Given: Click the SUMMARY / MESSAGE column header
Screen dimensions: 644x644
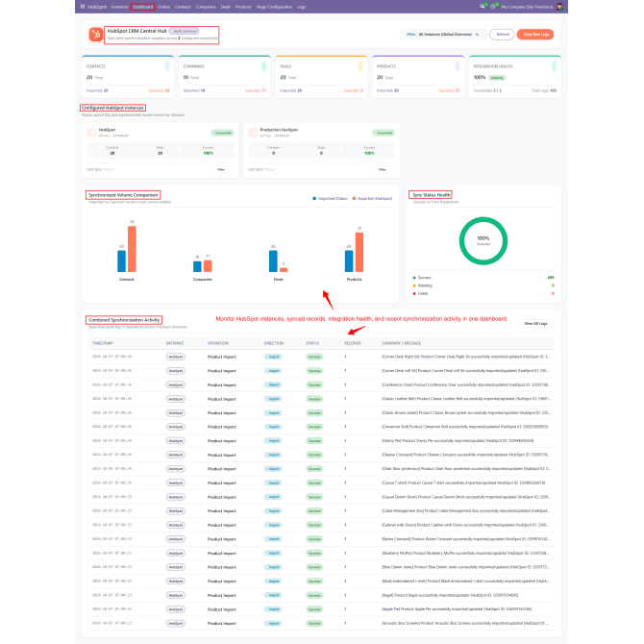Looking at the screenshot, I should (401, 343).
